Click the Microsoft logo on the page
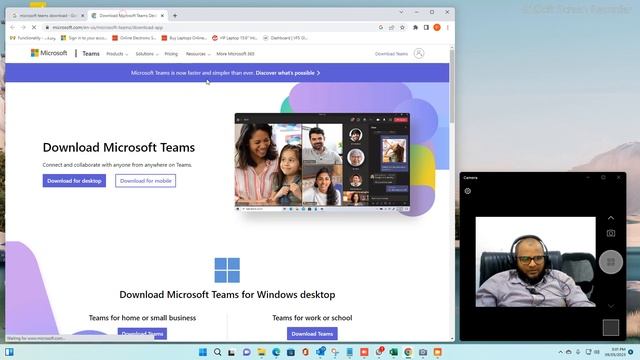This screenshot has height=360, width=640. click(49, 53)
